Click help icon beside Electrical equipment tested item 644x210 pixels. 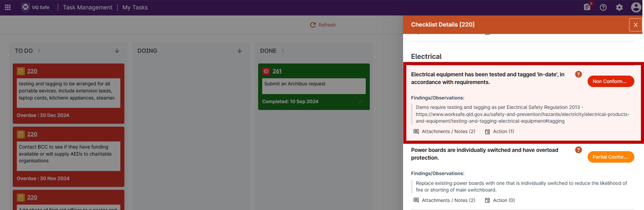(578, 74)
